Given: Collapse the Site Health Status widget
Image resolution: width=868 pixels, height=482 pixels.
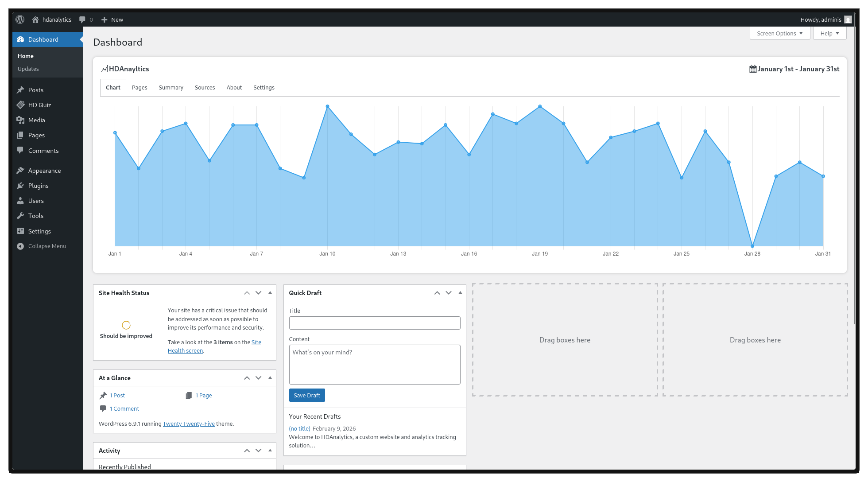Looking at the screenshot, I should (270, 292).
